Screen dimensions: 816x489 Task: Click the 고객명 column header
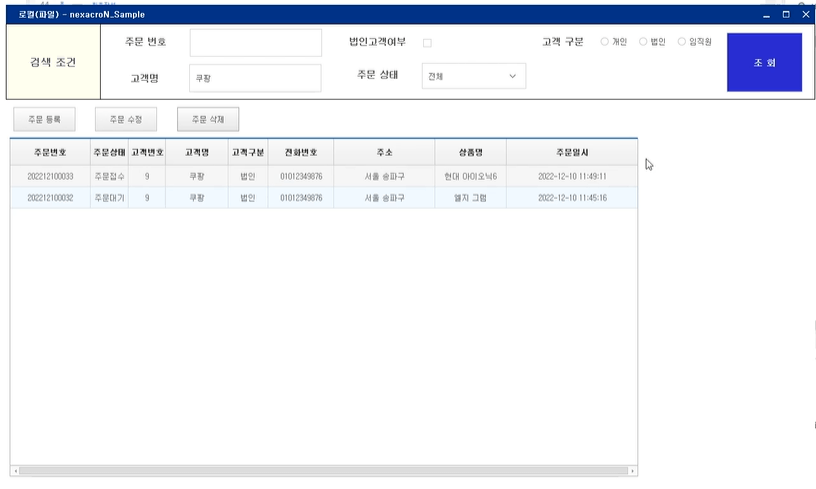(x=197, y=152)
